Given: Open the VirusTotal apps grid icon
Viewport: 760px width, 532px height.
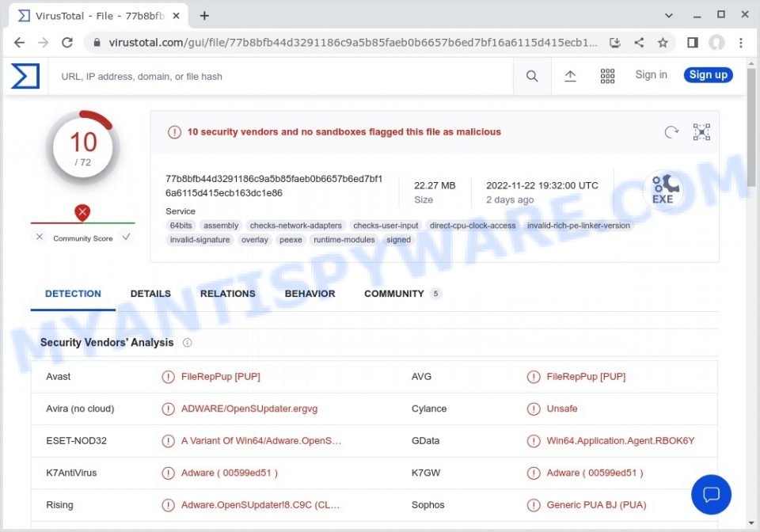Looking at the screenshot, I should point(607,75).
